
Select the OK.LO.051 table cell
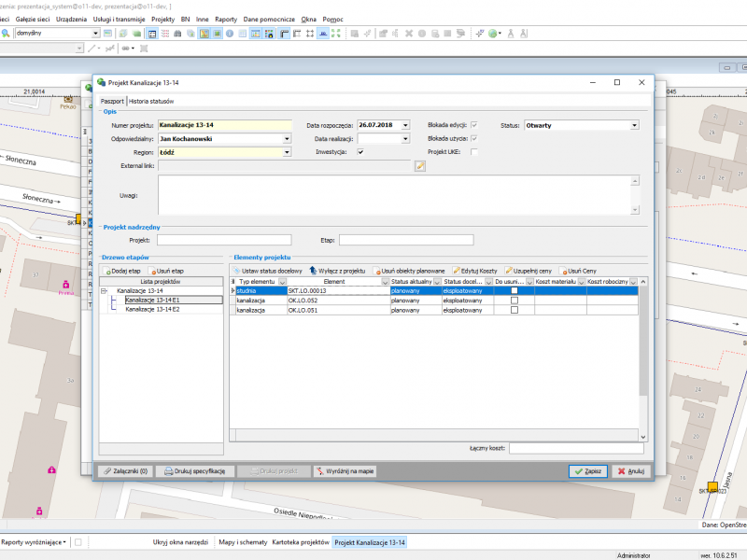[x=338, y=310]
